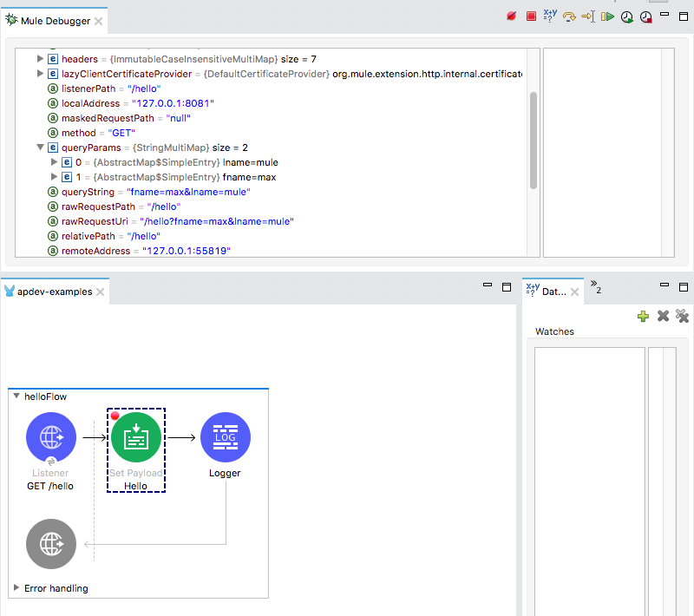Expand the Error handling section
This screenshot has height=616, width=694.
(x=16, y=587)
